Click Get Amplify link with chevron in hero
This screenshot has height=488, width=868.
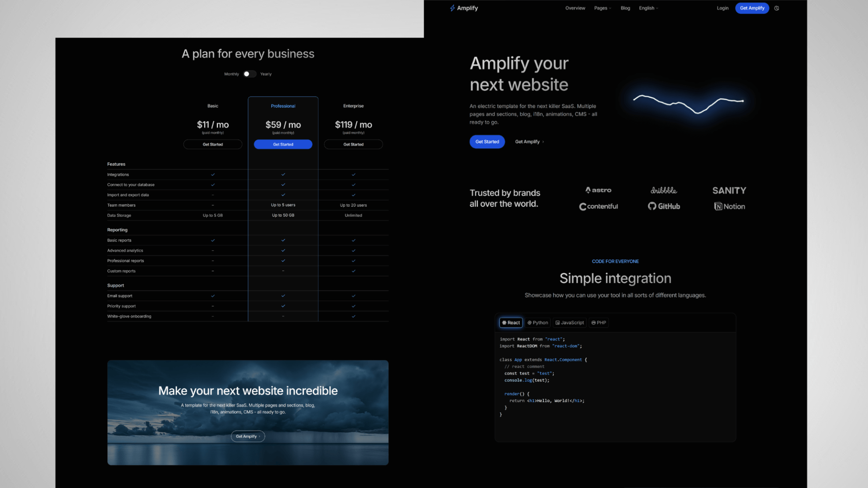click(x=529, y=142)
